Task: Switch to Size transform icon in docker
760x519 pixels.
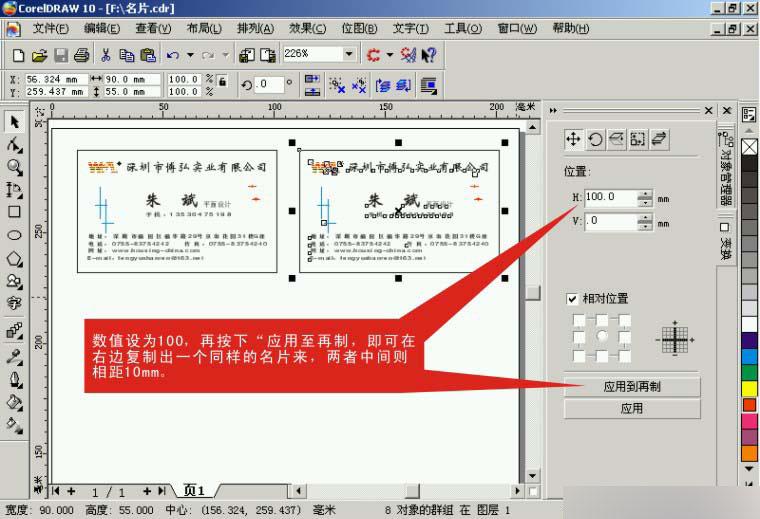Action: click(x=638, y=140)
